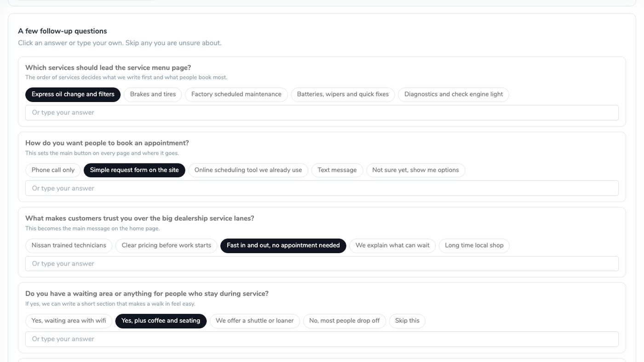
Task: Focus the booking appointment answer field
Action: click(x=322, y=188)
